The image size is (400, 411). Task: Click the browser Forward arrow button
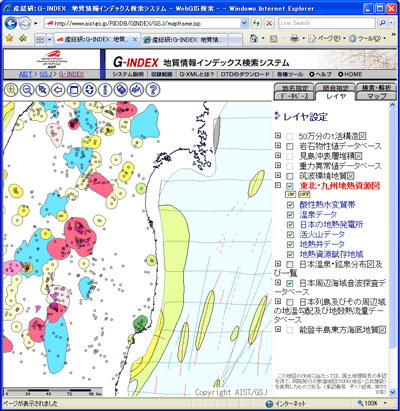(x=24, y=23)
